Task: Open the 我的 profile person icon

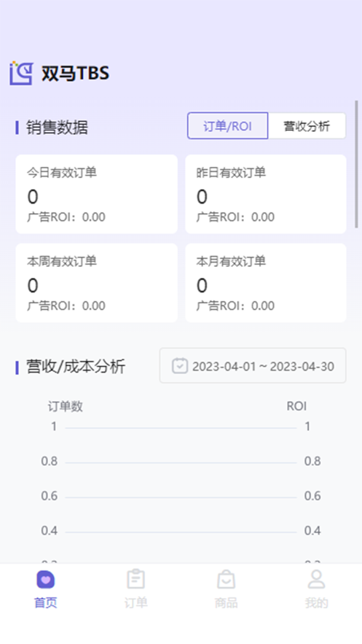Action: coord(317,579)
